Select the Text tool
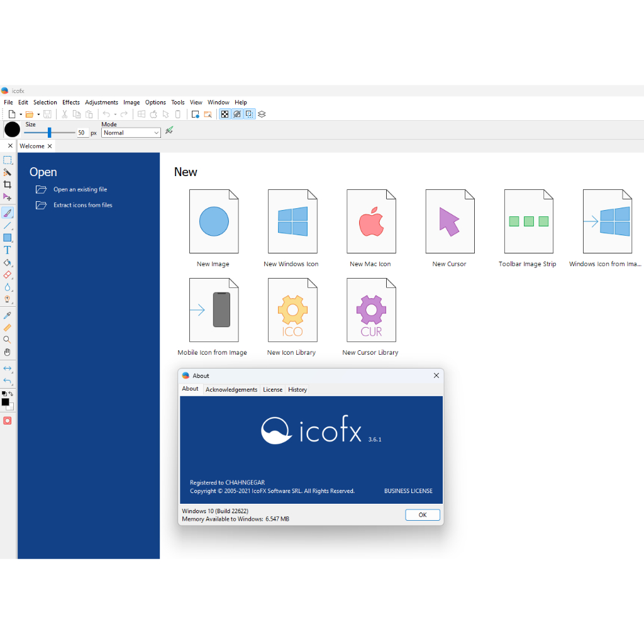The height and width of the screenshot is (644, 644). (x=8, y=250)
